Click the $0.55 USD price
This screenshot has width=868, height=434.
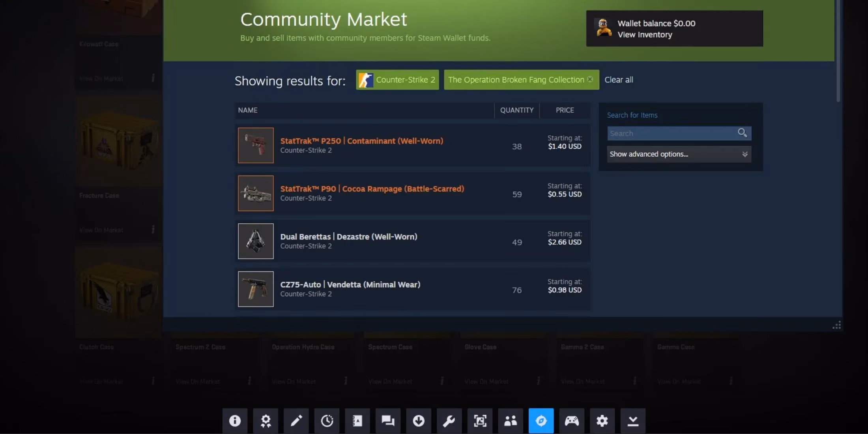[565, 194]
